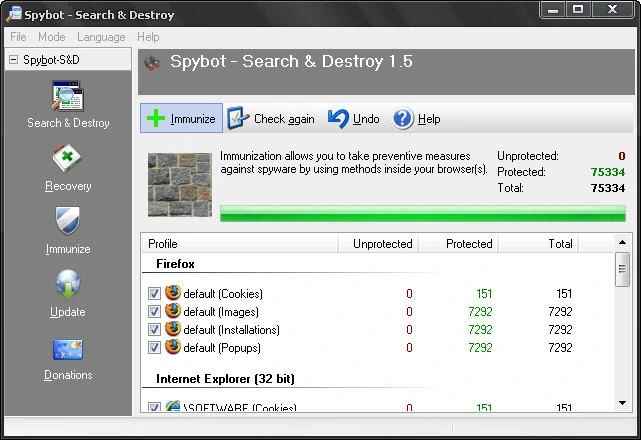Click Check again in the toolbar

point(271,119)
